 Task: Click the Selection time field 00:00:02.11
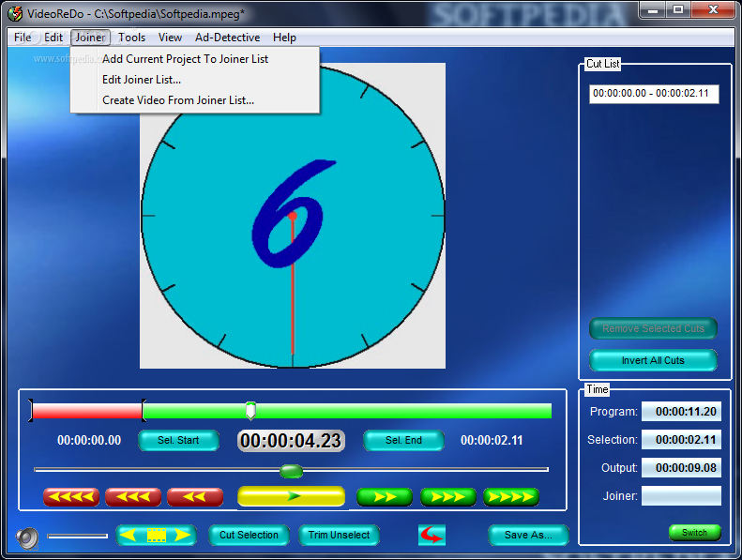pyautogui.click(x=681, y=440)
